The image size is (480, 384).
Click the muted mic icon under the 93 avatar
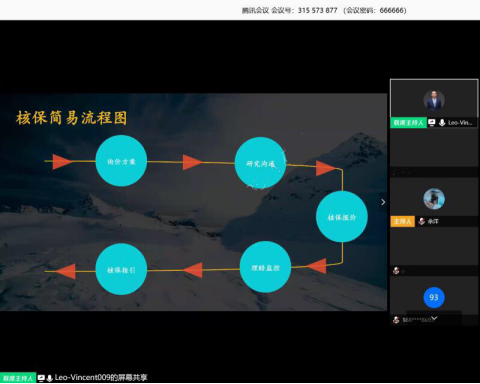pyautogui.click(x=396, y=320)
